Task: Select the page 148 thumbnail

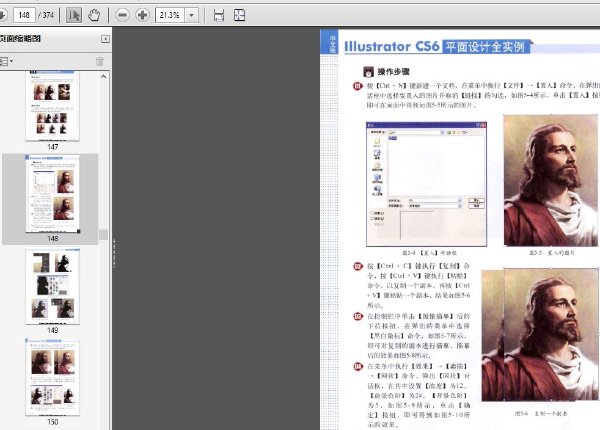Action: tap(53, 194)
